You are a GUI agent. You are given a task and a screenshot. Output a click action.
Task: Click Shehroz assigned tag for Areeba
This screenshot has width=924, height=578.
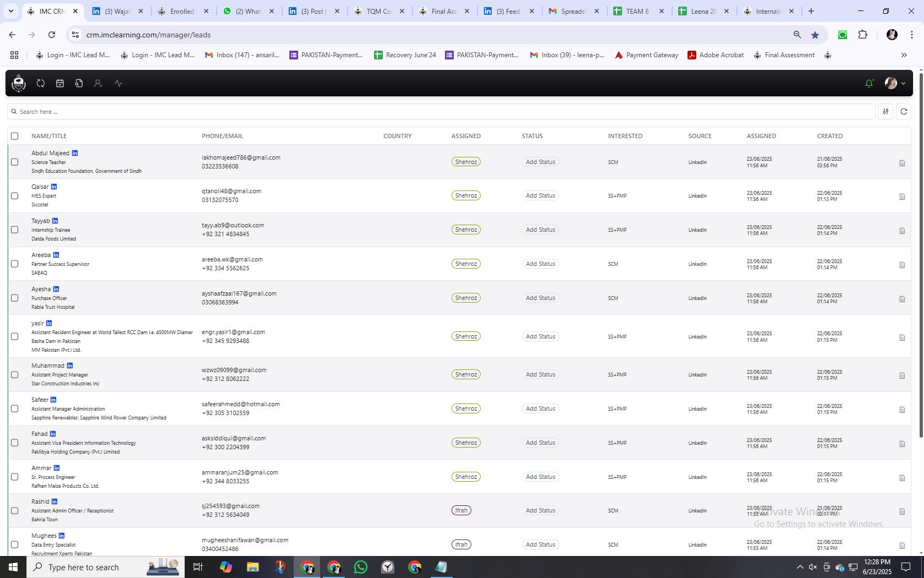coord(466,264)
